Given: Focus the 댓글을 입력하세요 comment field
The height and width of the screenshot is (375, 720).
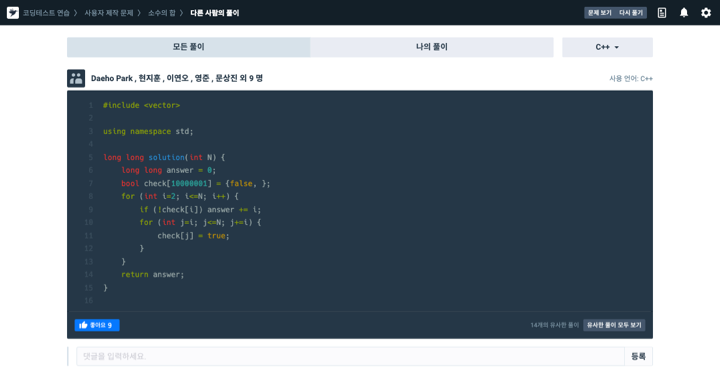Looking at the screenshot, I should click(x=350, y=356).
